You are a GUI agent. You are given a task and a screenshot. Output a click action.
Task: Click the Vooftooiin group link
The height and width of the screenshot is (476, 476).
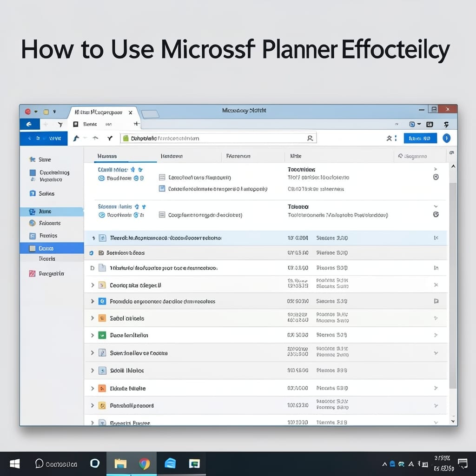point(119,215)
